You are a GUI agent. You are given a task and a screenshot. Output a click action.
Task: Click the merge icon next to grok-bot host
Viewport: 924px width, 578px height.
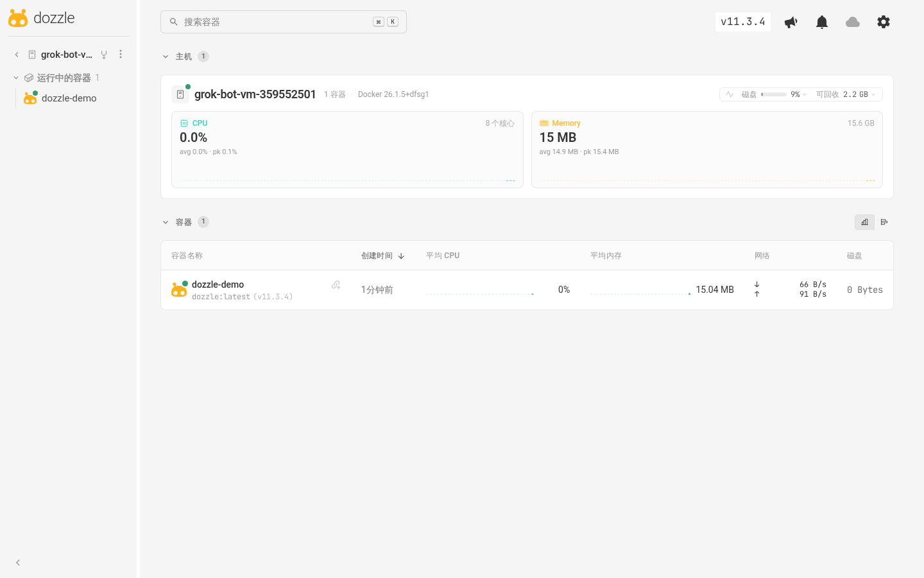click(x=104, y=55)
